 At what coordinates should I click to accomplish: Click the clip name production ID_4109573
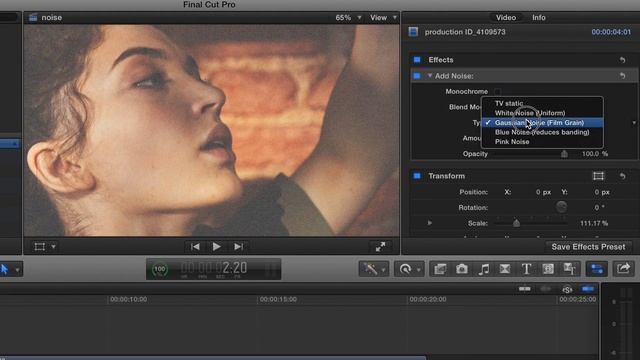click(x=465, y=32)
